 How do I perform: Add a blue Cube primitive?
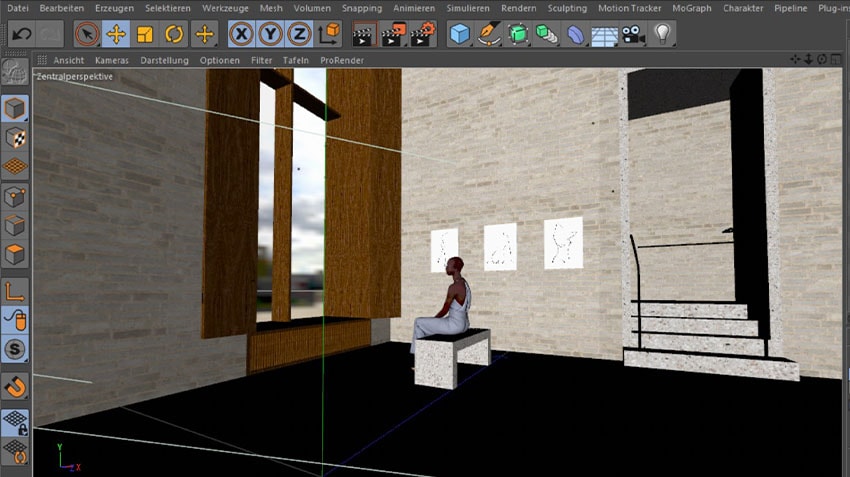[460, 34]
